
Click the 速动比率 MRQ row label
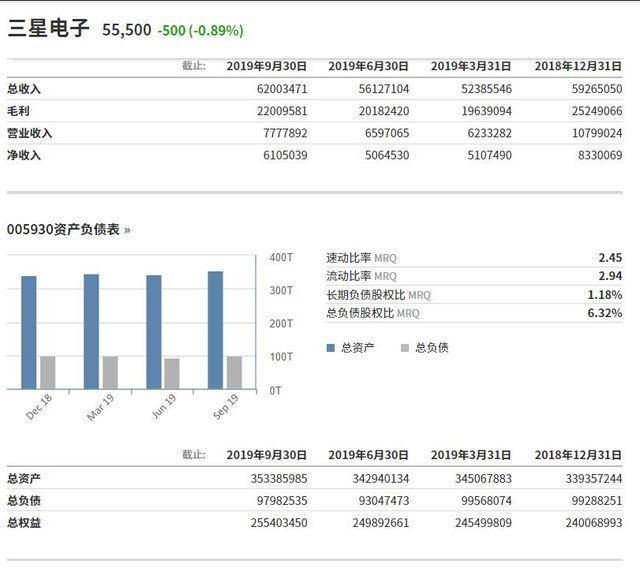(361, 258)
